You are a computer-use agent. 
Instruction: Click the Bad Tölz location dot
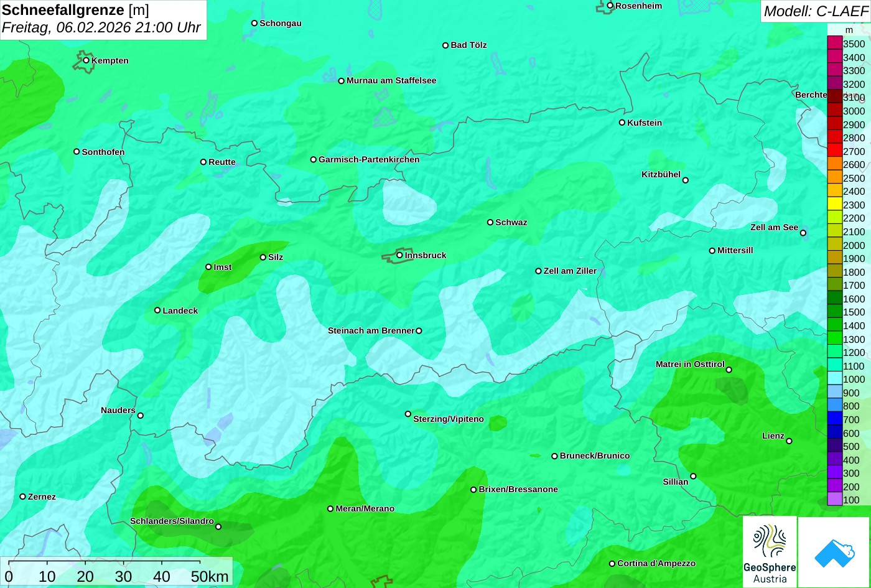point(445,45)
